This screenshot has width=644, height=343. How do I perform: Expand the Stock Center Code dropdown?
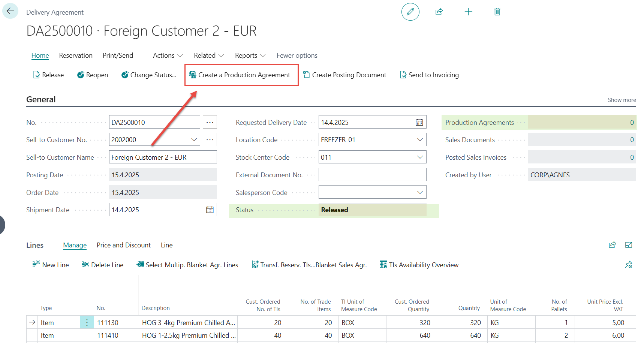coord(420,157)
